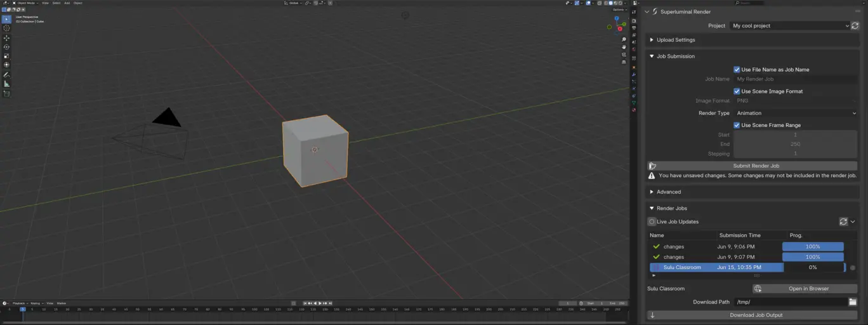Select the Sulu Classroom job row

747,267
